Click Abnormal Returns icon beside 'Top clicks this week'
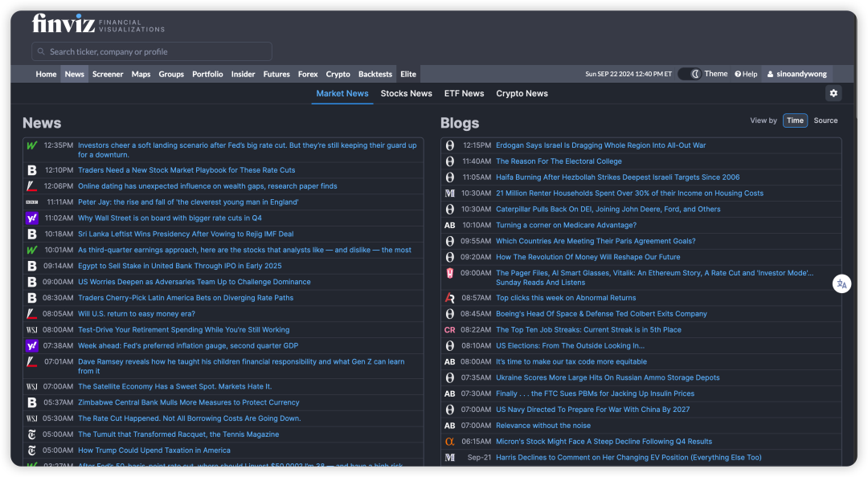The width and height of the screenshot is (868, 477). click(450, 298)
